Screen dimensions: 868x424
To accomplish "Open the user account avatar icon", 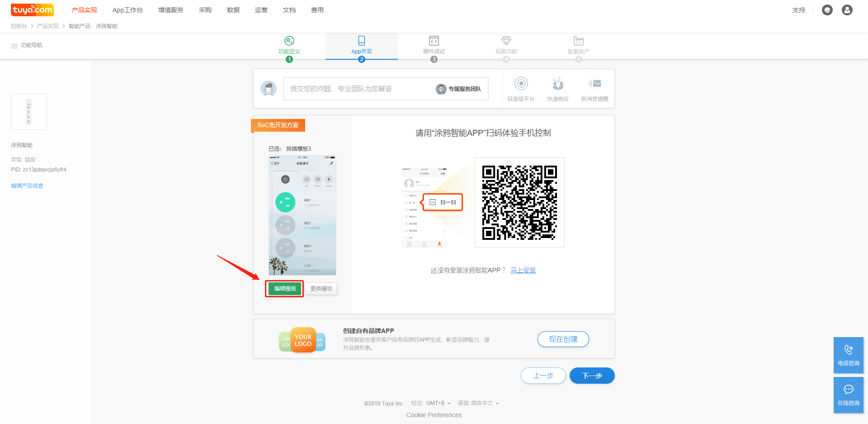I will [x=847, y=10].
